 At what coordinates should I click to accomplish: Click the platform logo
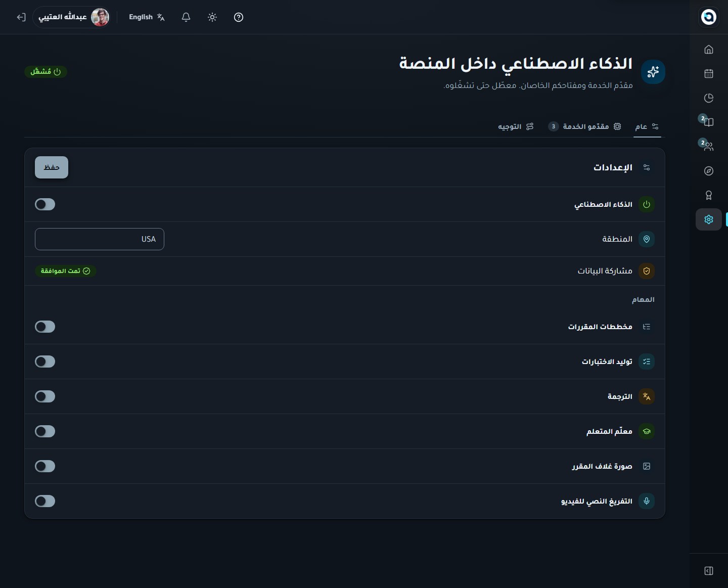[709, 17]
